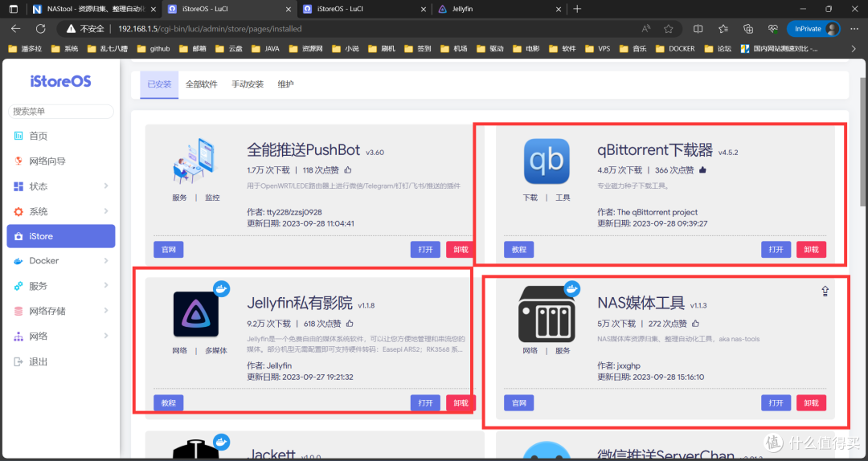Switch to the NAStool browser tab
This screenshot has height=461, width=868.
pos(94,9)
